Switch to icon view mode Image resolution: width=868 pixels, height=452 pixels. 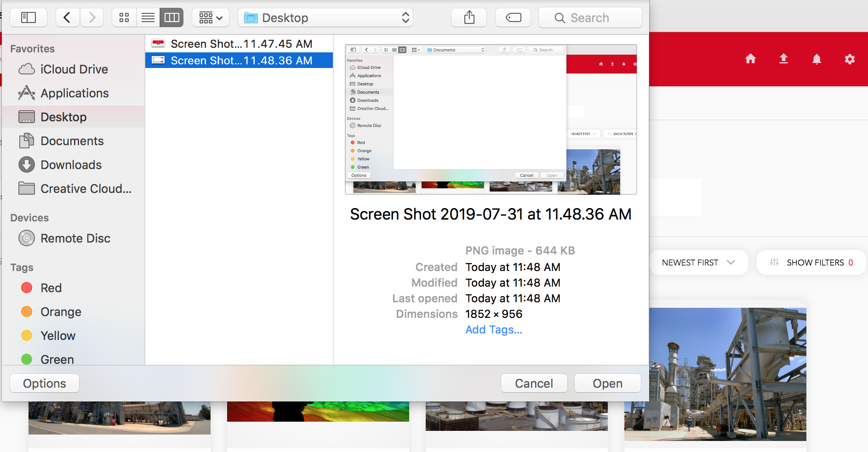pos(124,18)
